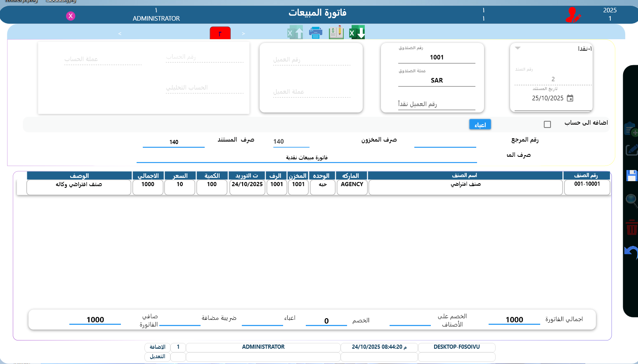
Task: Export invoice with the Excel download icon
Action: pos(357,32)
